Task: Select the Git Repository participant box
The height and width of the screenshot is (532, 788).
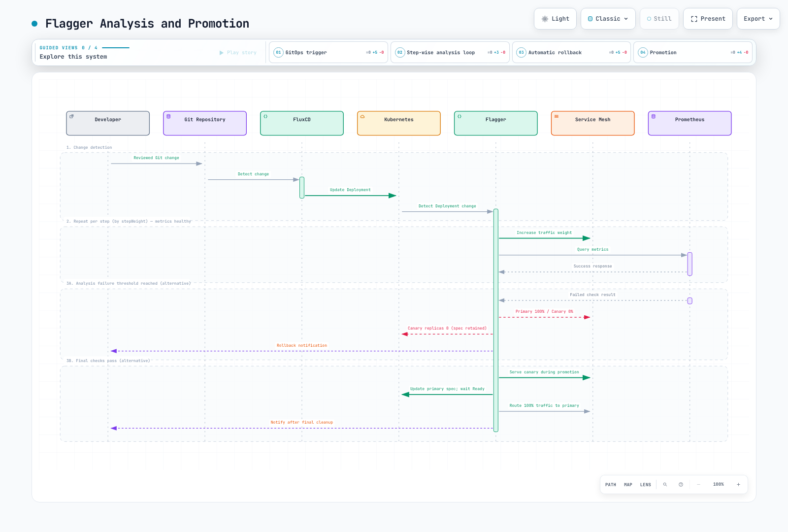Action: tap(205, 123)
